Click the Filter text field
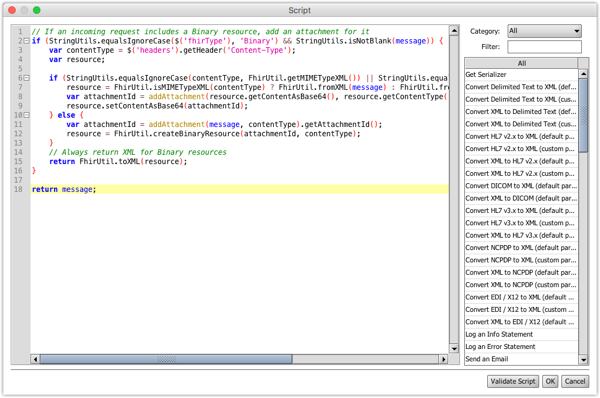 pyautogui.click(x=544, y=47)
